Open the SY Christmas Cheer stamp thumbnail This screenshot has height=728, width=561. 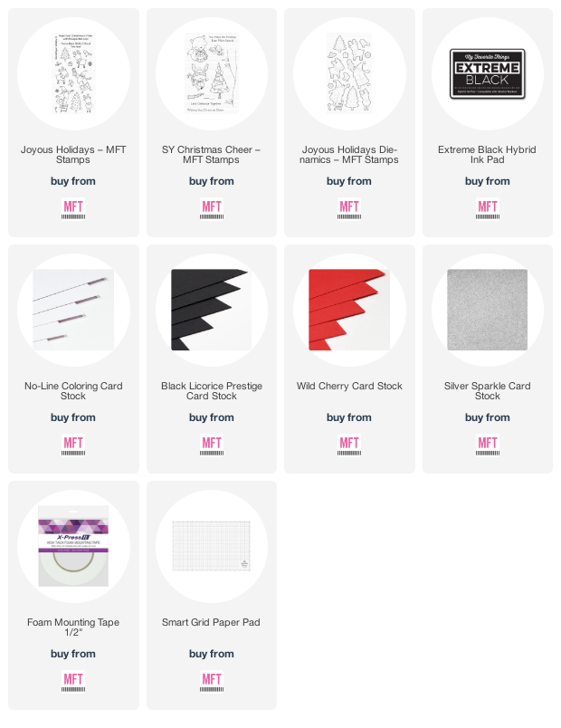212,74
